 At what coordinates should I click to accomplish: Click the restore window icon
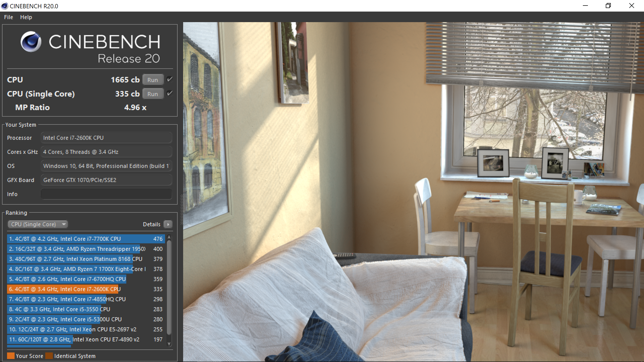608,6
